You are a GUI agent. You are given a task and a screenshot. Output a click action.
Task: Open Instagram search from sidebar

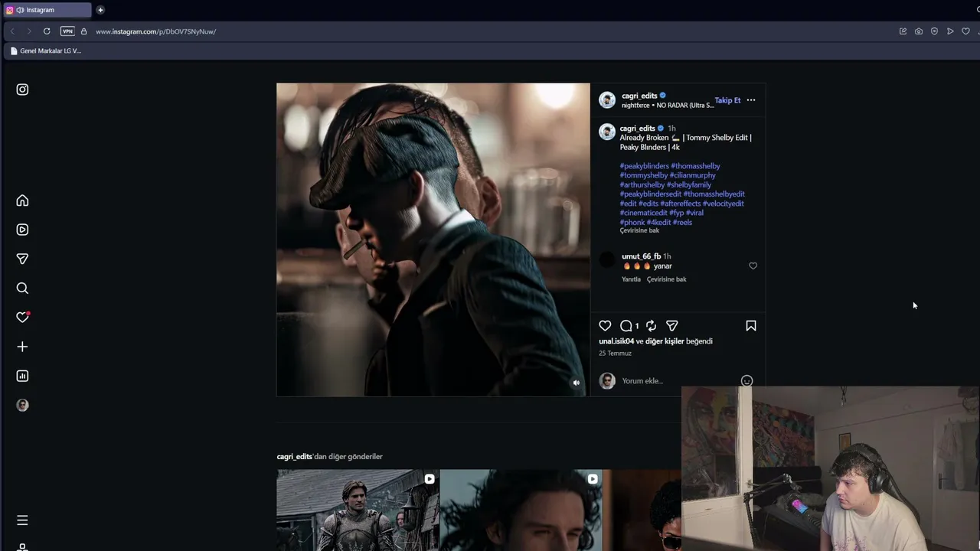(22, 289)
